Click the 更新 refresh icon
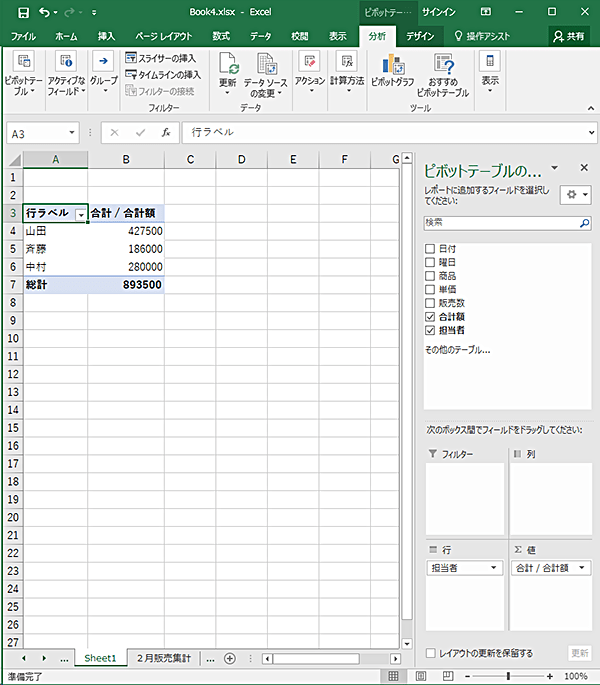The width and height of the screenshot is (600, 685). coord(228,63)
